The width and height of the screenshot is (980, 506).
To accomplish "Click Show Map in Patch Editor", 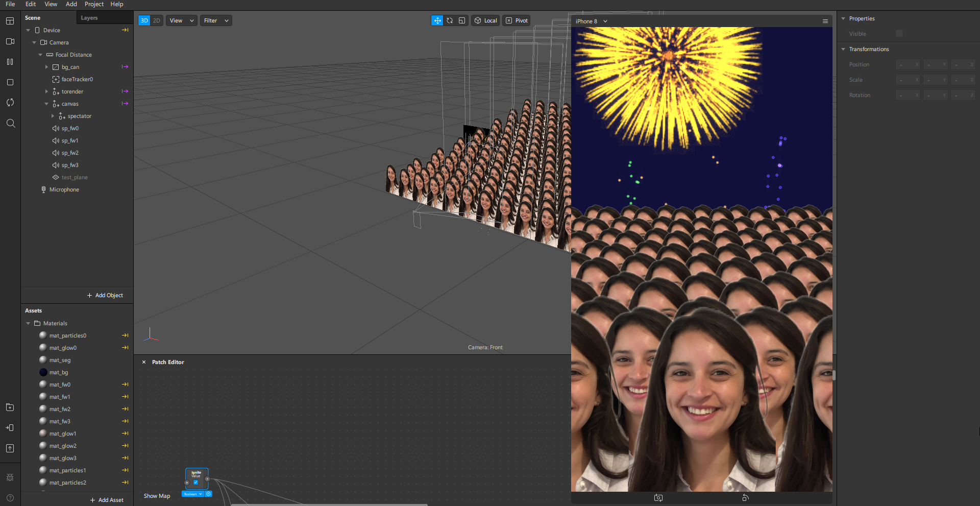I will pos(157,496).
